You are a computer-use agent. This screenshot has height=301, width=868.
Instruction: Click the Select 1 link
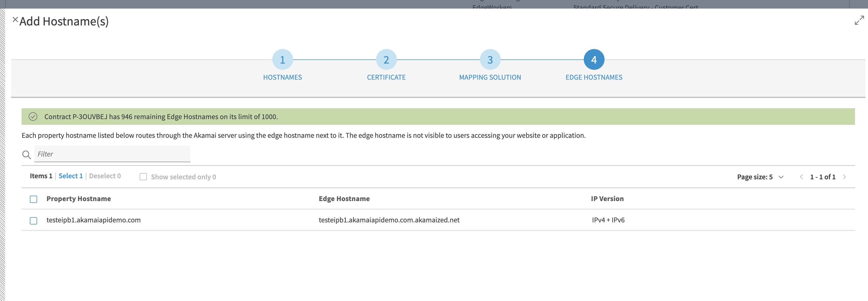coord(70,176)
